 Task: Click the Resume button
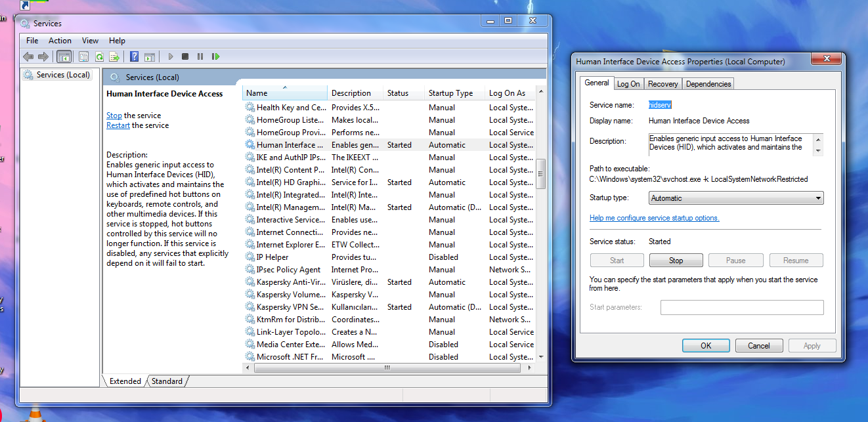coord(796,261)
